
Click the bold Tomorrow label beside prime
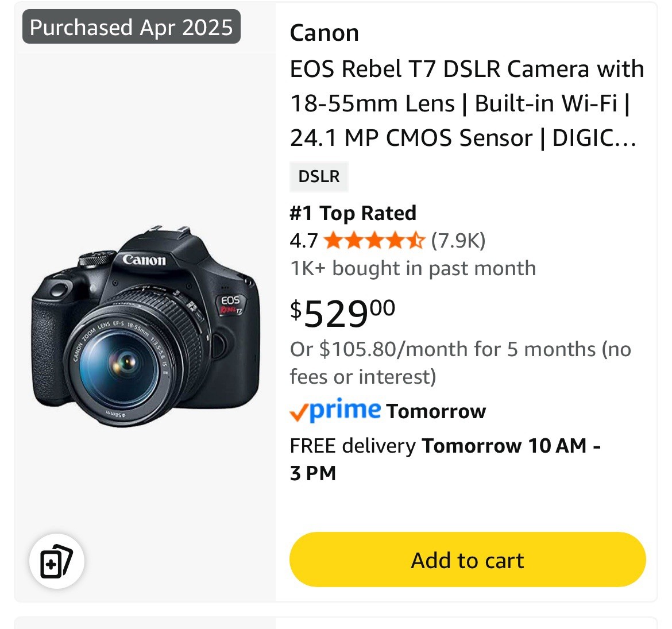click(436, 411)
